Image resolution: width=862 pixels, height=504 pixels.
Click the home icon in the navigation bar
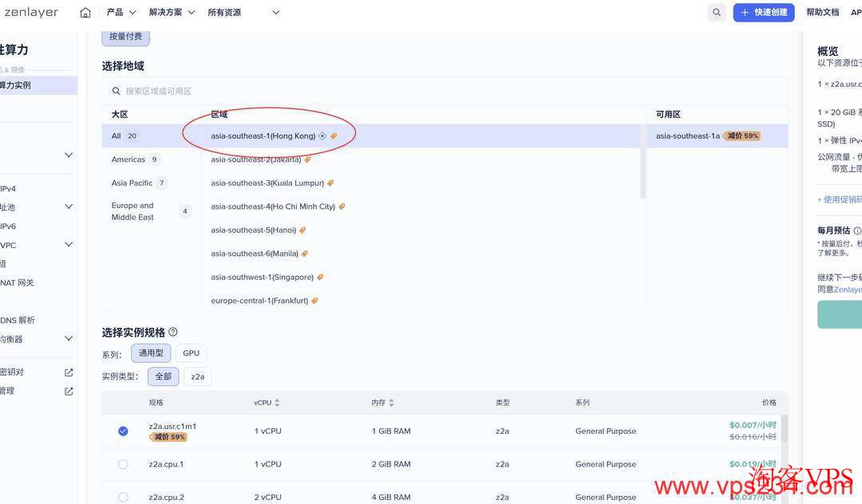click(85, 12)
